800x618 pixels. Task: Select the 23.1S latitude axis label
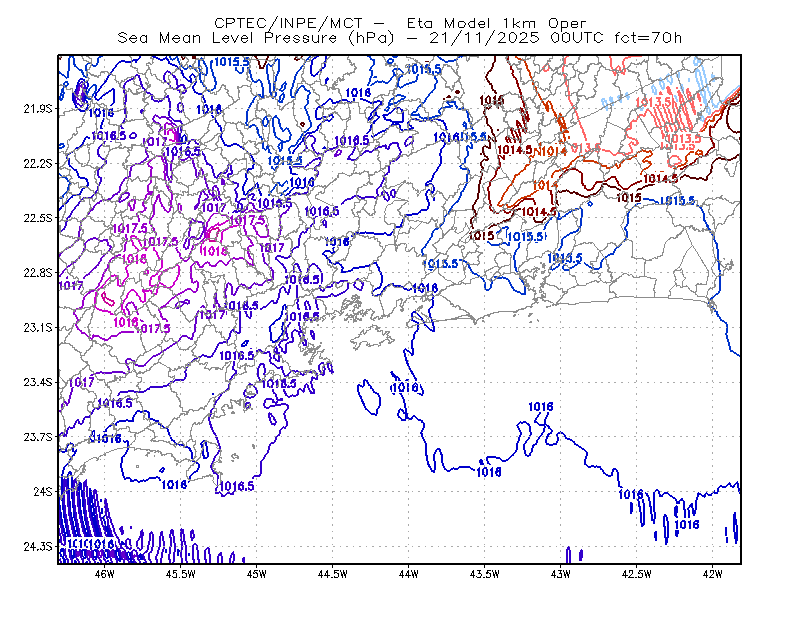point(38,328)
